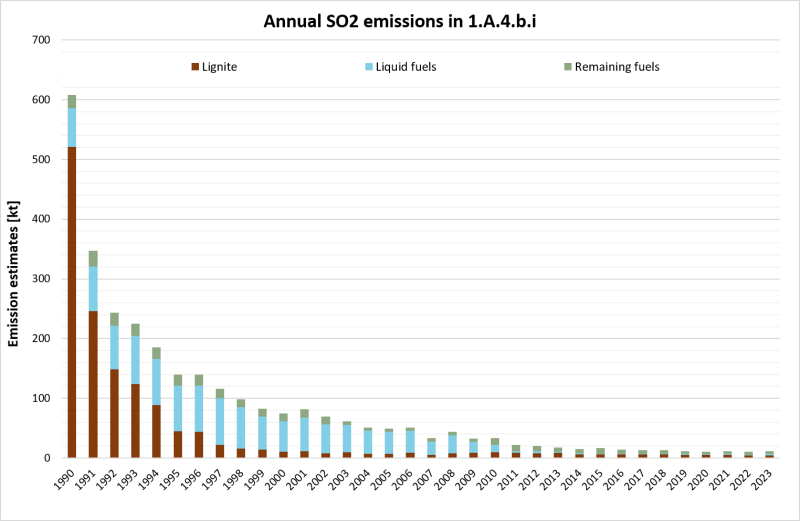Click the x-axis label 2004
Viewport: 800px width, 521px height.
(x=361, y=479)
